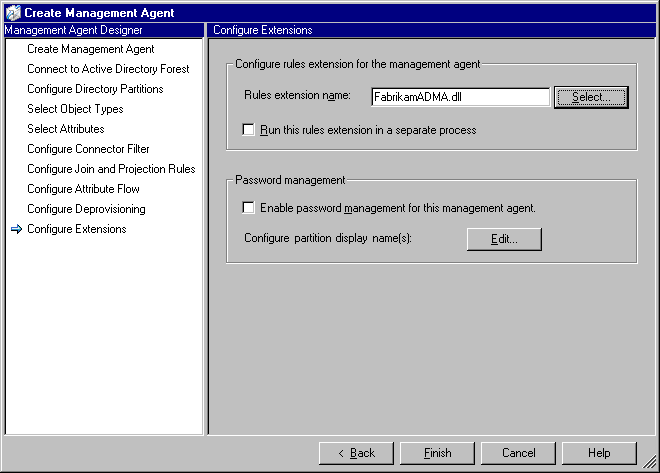660x473 pixels.
Task: Go back with the Back button
Action: 356,453
